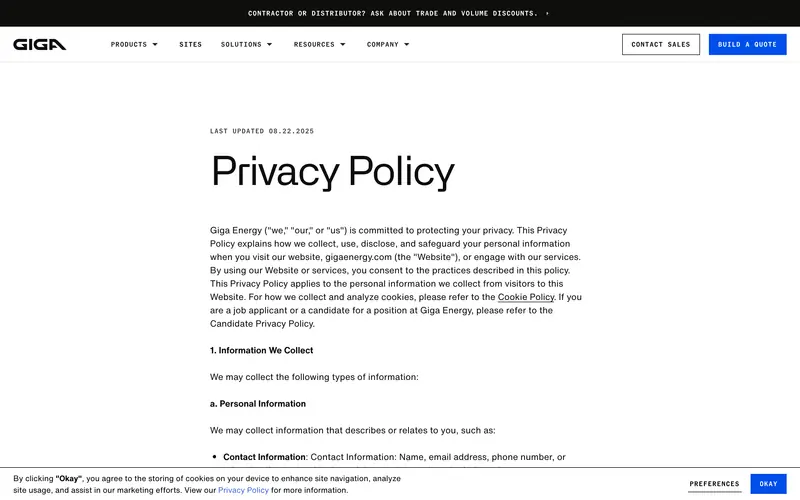Screen dimensions: 800x500
Task: Click the arrow icon in top banner
Action: coord(547,14)
